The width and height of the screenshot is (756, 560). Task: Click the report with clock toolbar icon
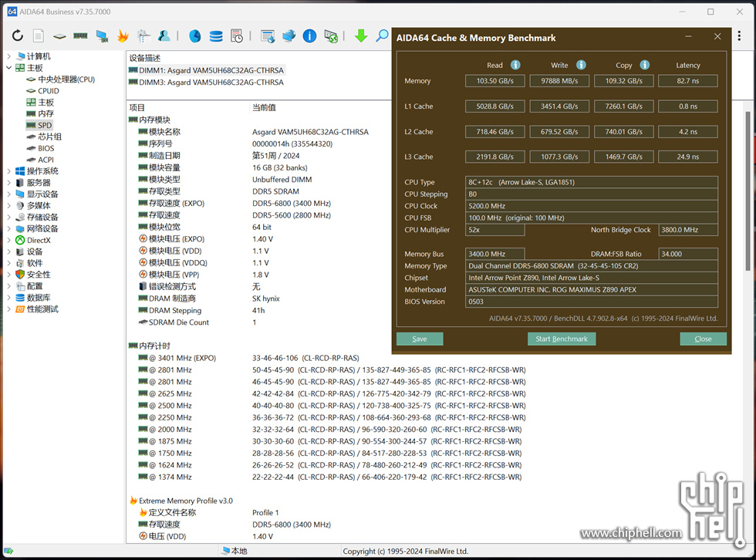pyautogui.click(x=237, y=36)
